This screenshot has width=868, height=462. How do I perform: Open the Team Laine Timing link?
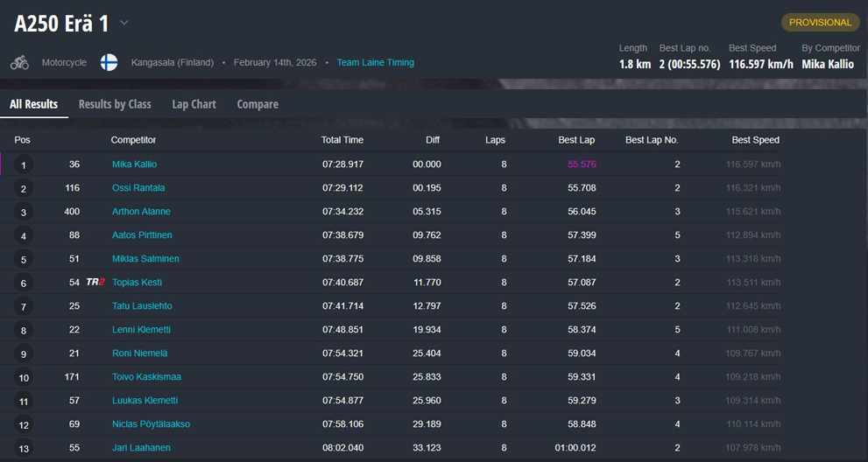point(375,63)
